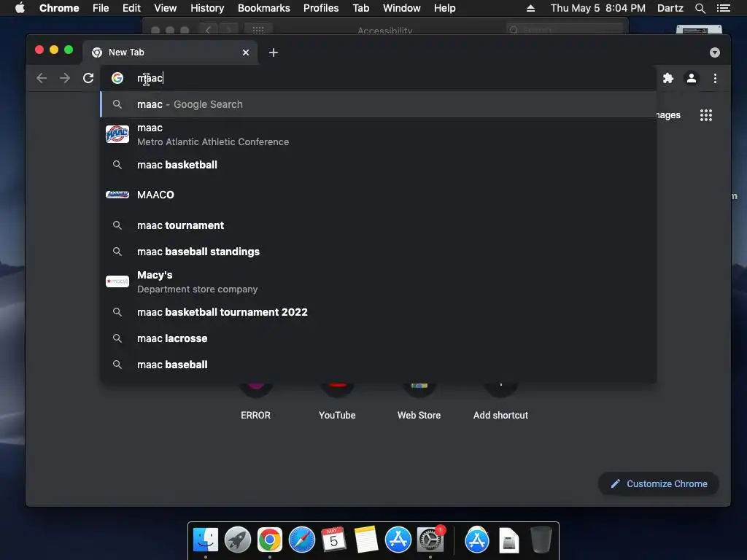Click into the address bar text 'maac'
747x560 pixels.
pos(150,78)
